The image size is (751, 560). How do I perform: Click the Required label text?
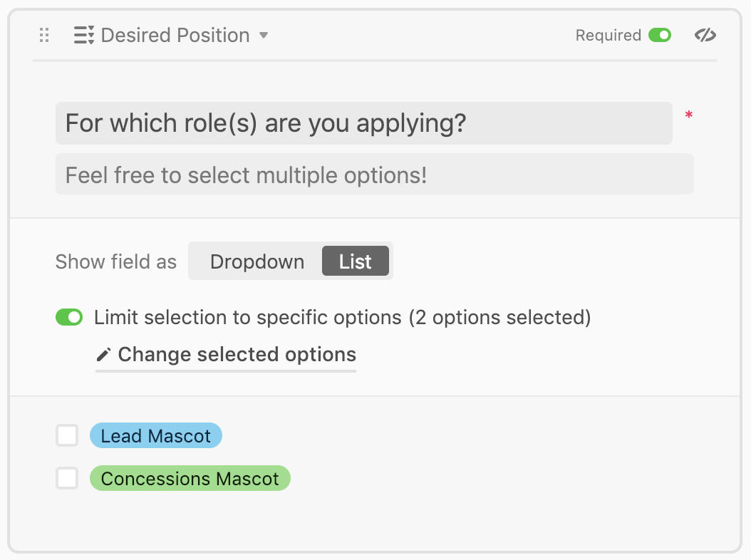click(608, 35)
